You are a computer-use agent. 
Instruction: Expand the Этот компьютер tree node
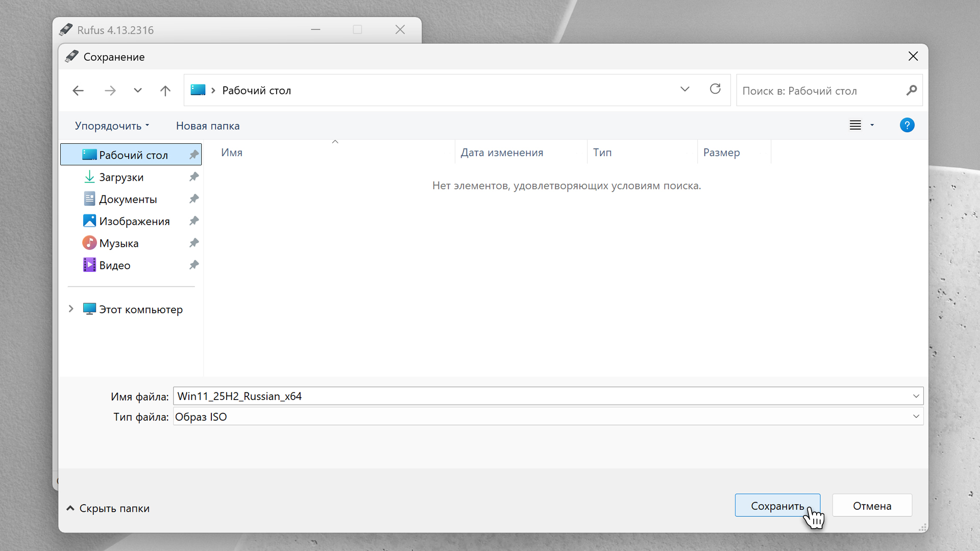pos(71,309)
